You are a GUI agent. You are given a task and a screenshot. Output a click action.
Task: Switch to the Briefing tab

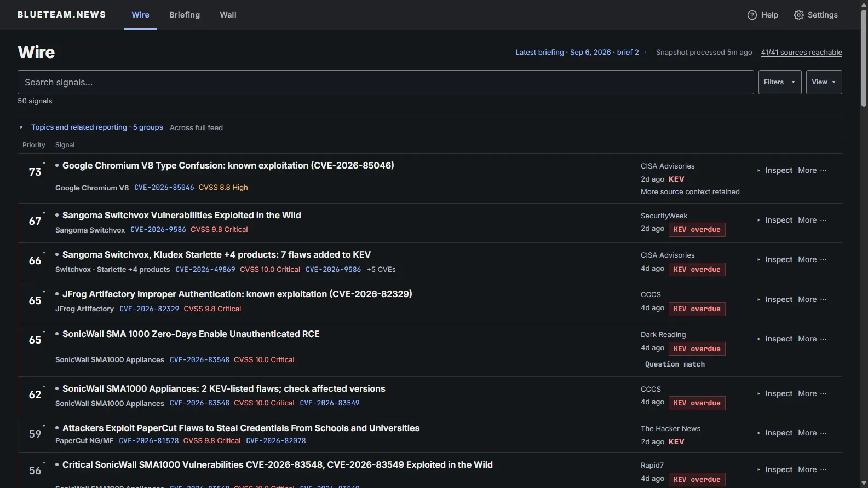185,15
